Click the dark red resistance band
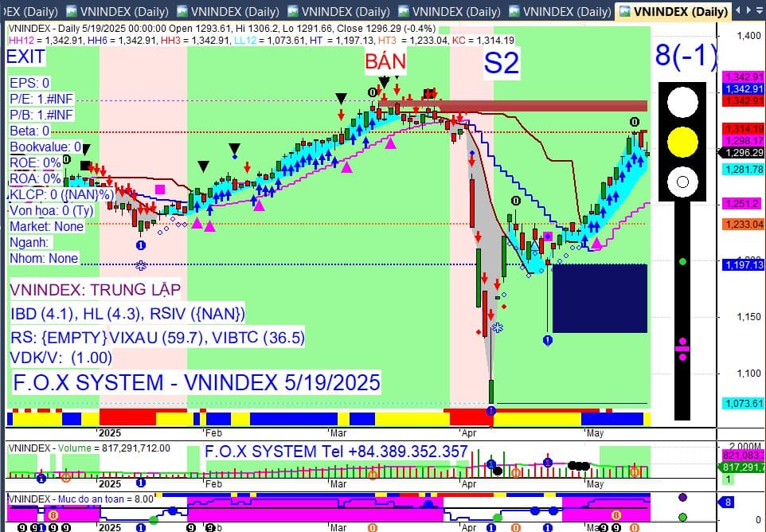Image resolution: width=766 pixels, height=532 pixels. point(513,105)
